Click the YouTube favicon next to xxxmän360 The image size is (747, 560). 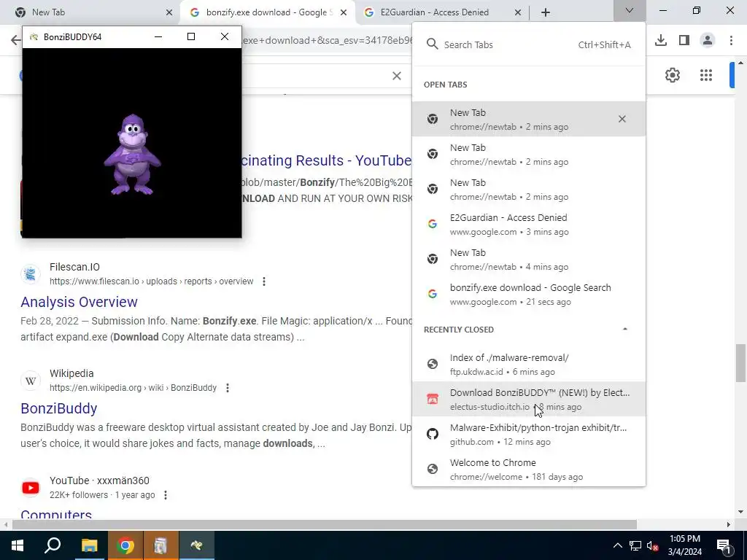click(x=31, y=488)
